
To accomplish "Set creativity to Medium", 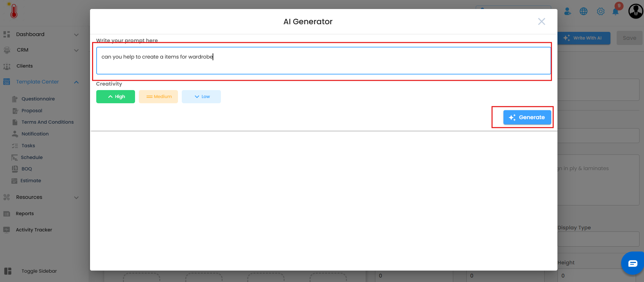I will [158, 97].
